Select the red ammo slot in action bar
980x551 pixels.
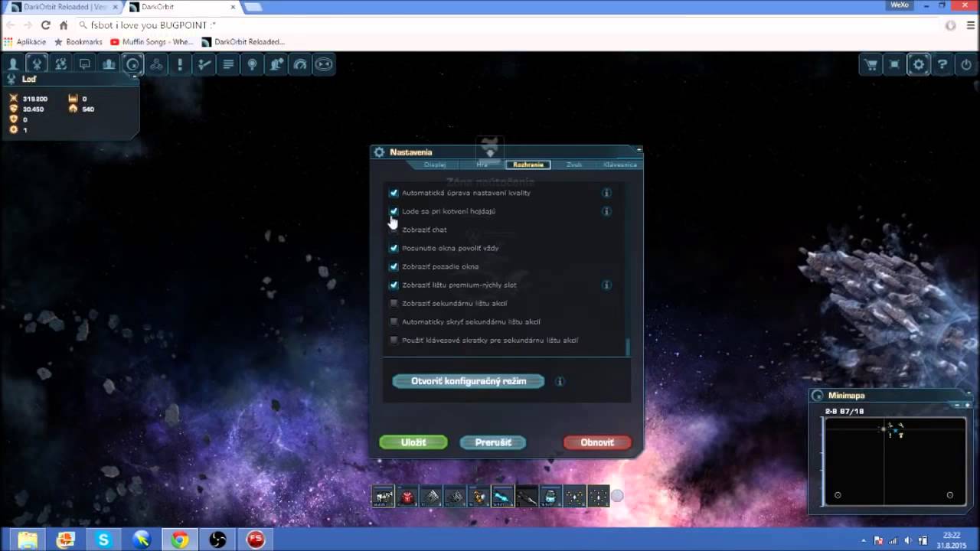coord(407,497)
